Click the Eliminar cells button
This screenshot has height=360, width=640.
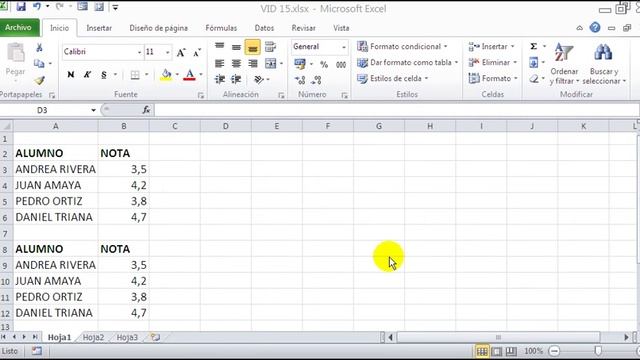click(x=493, y=62)
